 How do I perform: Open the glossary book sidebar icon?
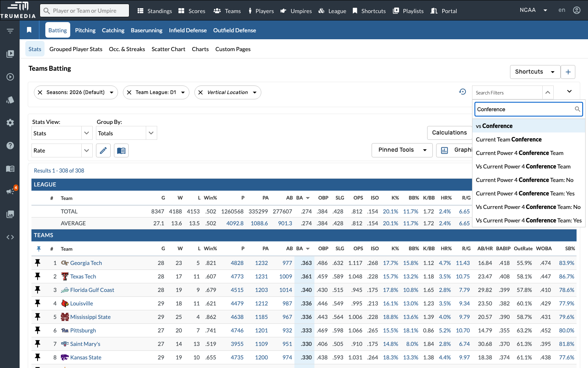click(10, 168)
